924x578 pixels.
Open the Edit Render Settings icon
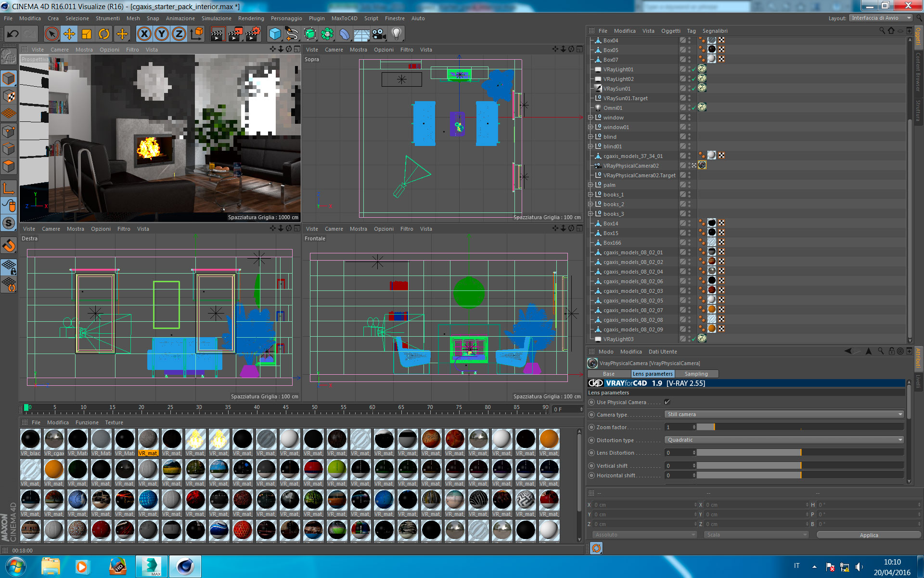253,34
